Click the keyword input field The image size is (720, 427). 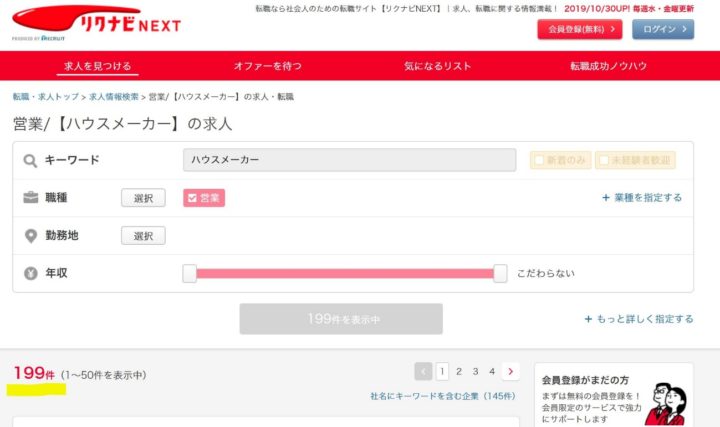tap(349, 160)
